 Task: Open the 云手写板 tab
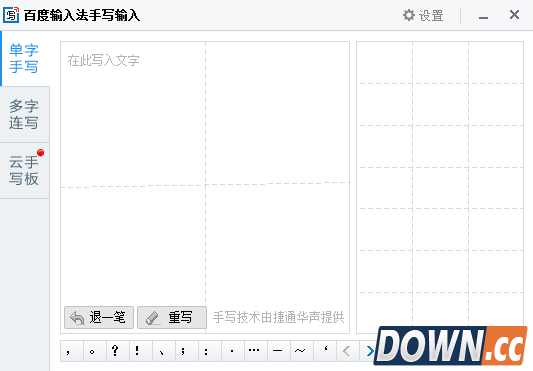point(24,171)
